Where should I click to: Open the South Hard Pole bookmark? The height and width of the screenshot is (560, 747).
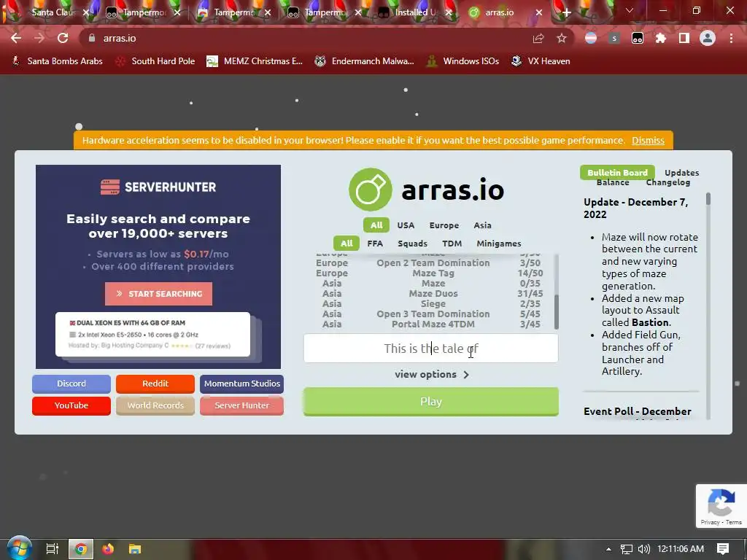pos(155,61)
